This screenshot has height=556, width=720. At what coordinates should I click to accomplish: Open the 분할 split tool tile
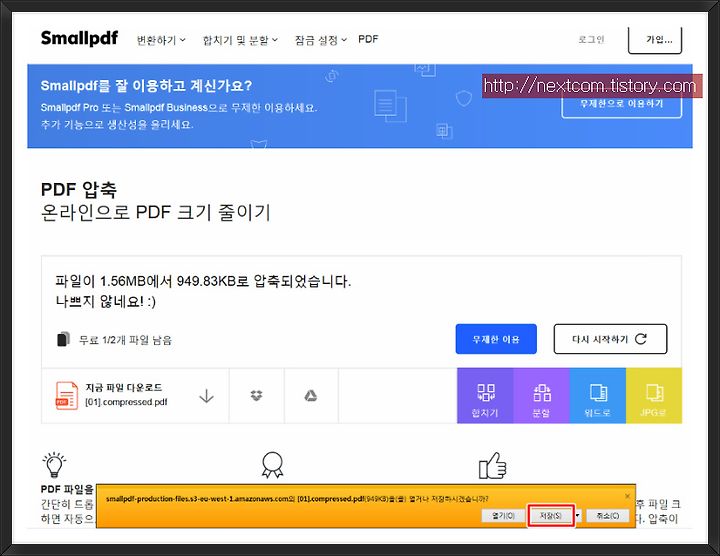(541, 396)
